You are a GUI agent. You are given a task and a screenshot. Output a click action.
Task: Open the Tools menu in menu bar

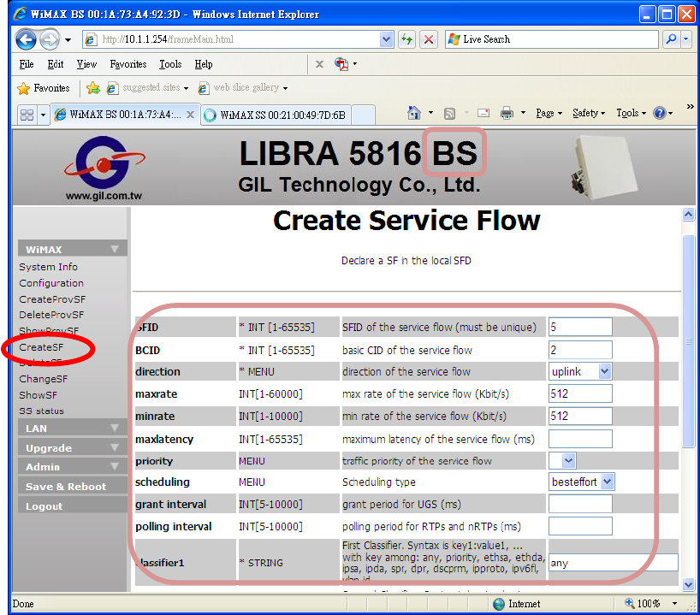170,64
